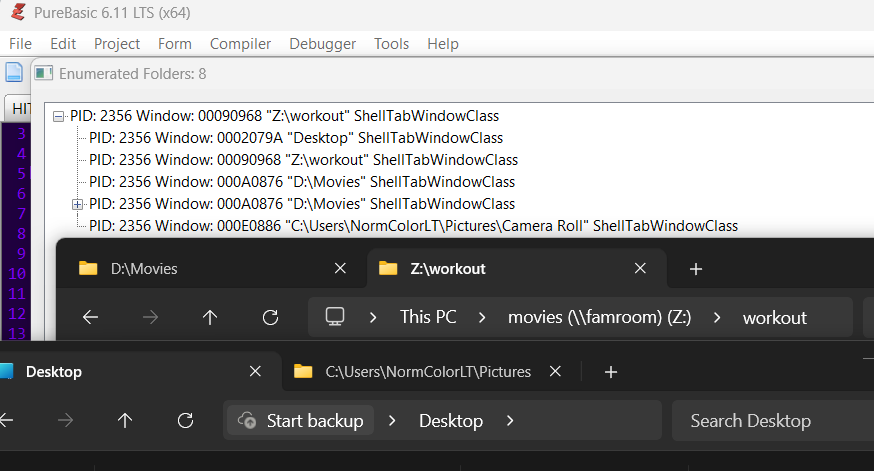This screenshot has width=874, height=471.
Task: Select the child Z:\workout tree row
Action: click(x=303, y=160)
